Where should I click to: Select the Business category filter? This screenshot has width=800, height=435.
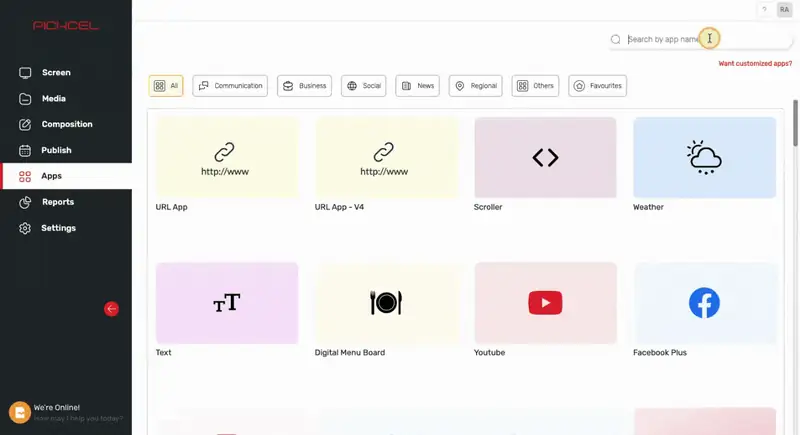[305, 86]
